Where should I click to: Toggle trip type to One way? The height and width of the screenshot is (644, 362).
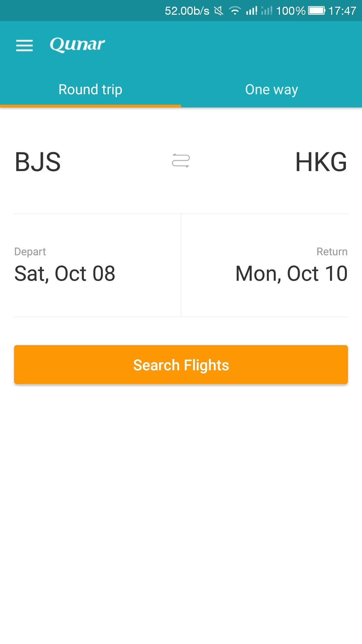click(271, 89)
